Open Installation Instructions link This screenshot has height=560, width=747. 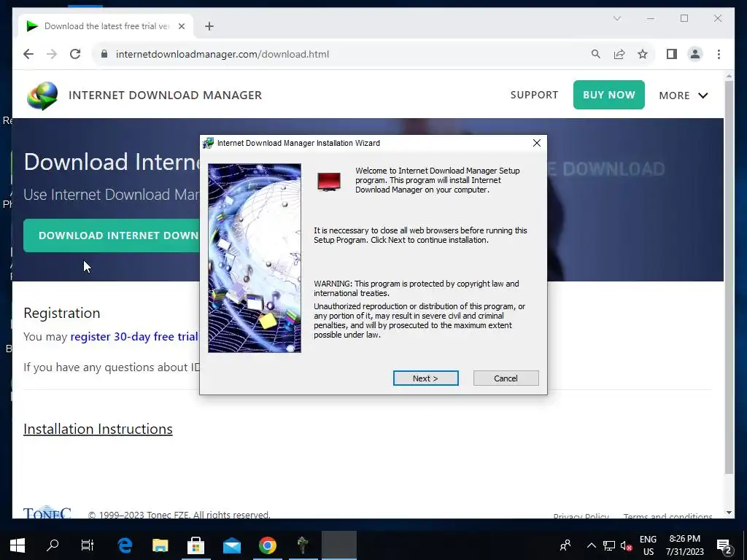[98, 429]
